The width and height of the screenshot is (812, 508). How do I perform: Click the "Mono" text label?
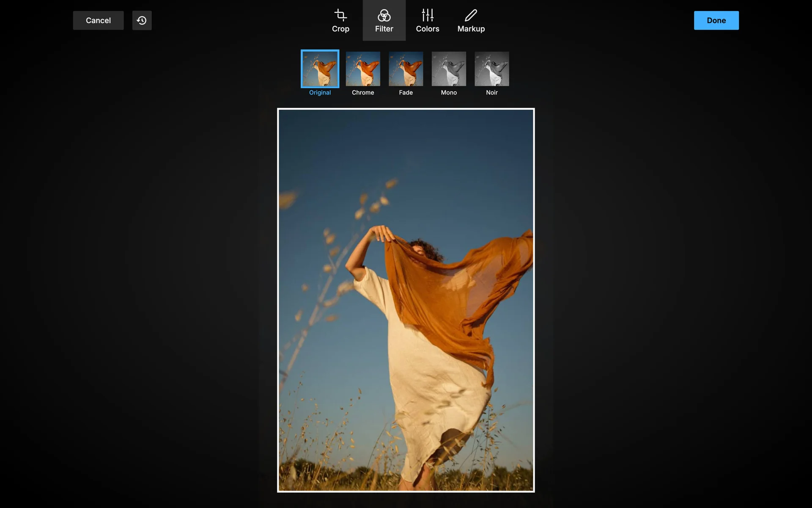coord(449,92)
